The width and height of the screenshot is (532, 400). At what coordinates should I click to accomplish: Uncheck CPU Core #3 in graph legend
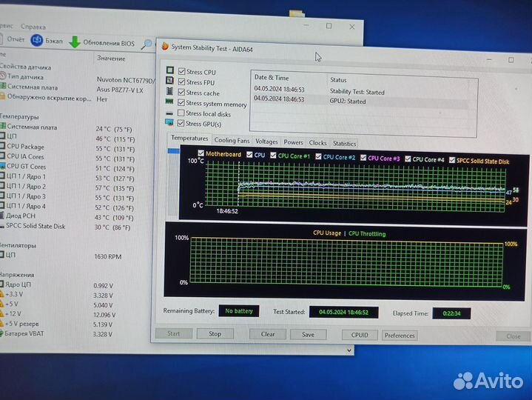[x=363, y=158]
